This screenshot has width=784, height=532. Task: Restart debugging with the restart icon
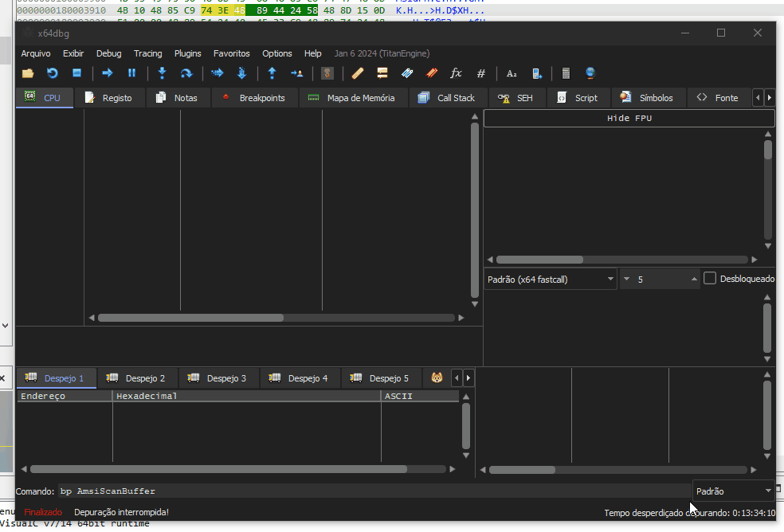click(53, 73)
